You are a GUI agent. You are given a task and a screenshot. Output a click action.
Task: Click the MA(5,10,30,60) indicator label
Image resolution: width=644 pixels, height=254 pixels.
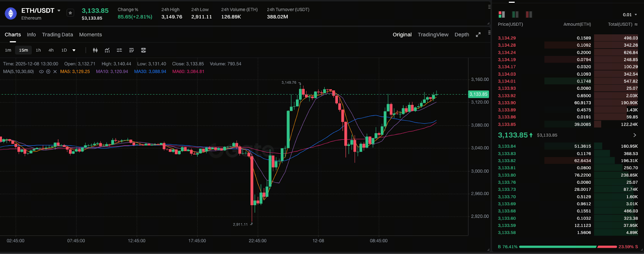(x=19, y=72)
